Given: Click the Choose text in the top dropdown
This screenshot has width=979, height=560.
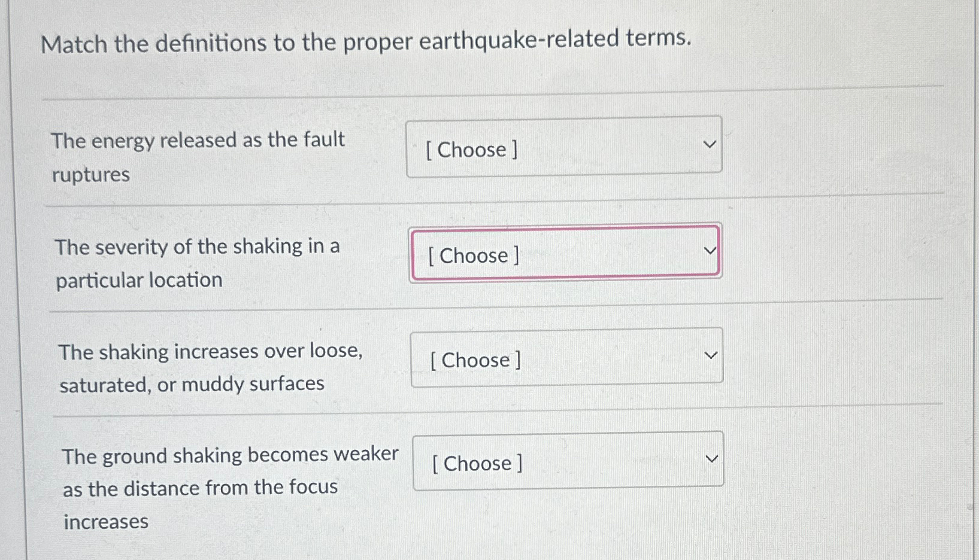Looking at the screenshot, I should [x=472, y=150].
